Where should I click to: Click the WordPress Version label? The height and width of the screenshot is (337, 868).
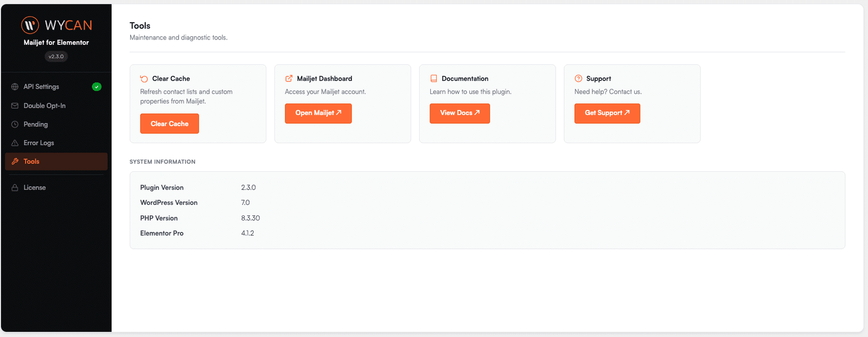point(169,203)
